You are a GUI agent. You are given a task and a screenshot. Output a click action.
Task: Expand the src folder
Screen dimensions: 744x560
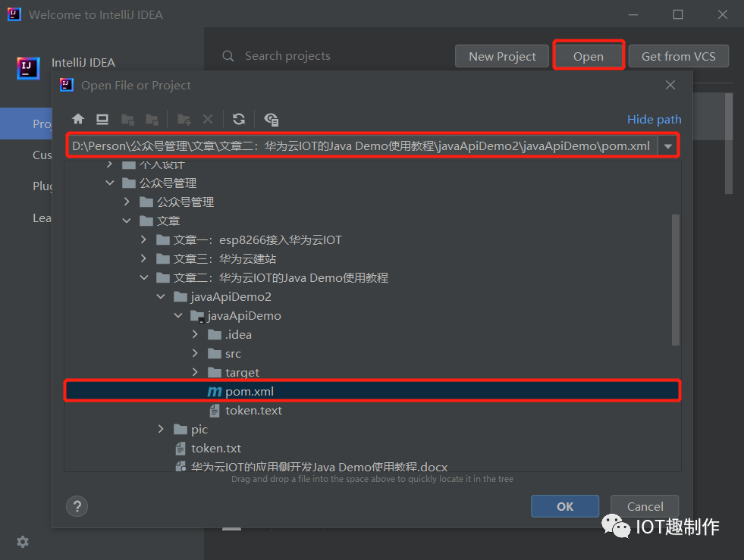[196, 353]
